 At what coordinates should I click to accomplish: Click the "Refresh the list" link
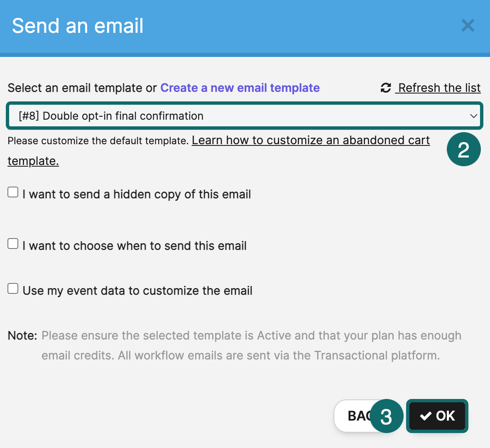tap(439, 88)
